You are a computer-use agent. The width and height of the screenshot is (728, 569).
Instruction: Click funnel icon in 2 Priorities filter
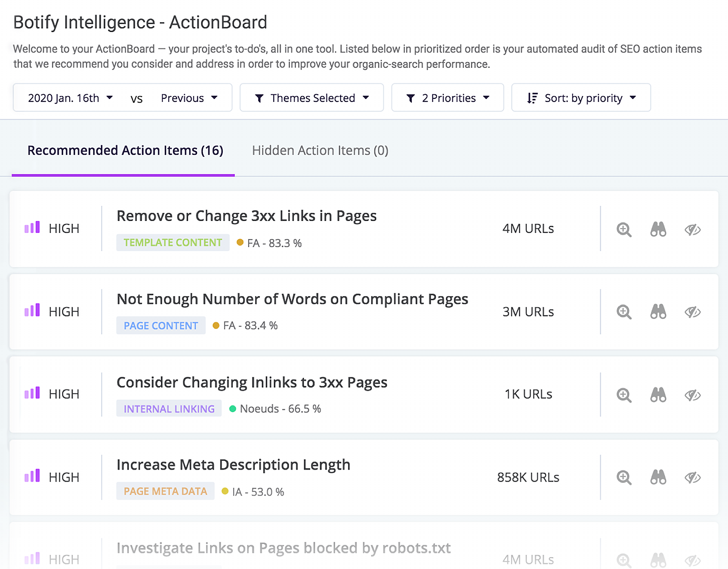point(411,98)
